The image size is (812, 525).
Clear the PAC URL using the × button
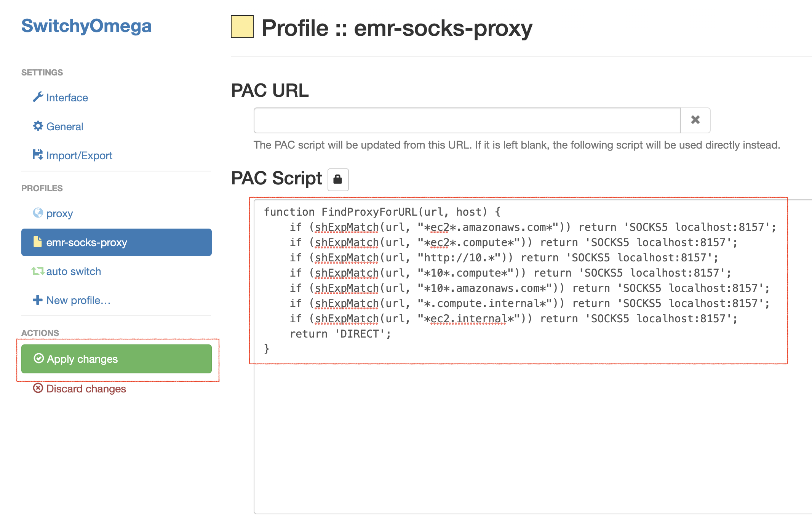click(x=695, y=120)
